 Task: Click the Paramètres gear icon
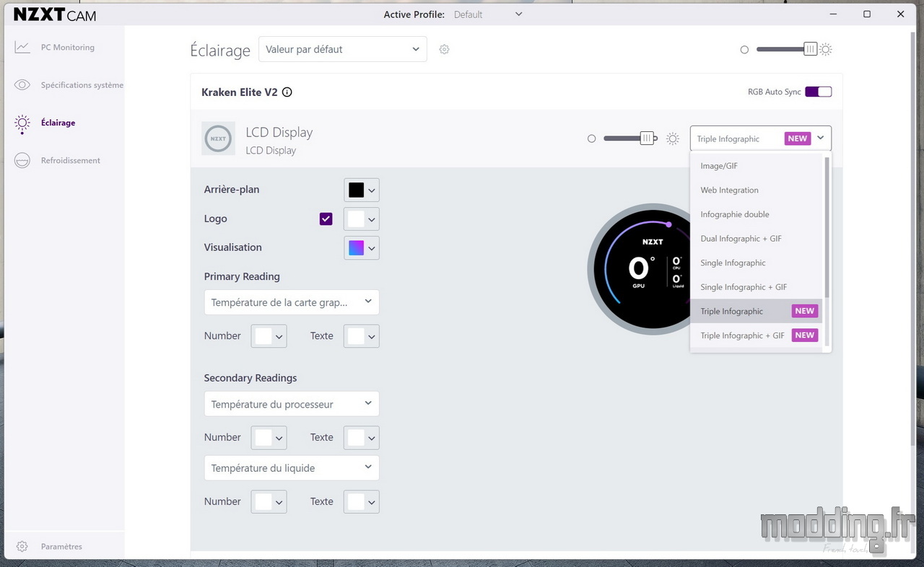click(22, 546)
